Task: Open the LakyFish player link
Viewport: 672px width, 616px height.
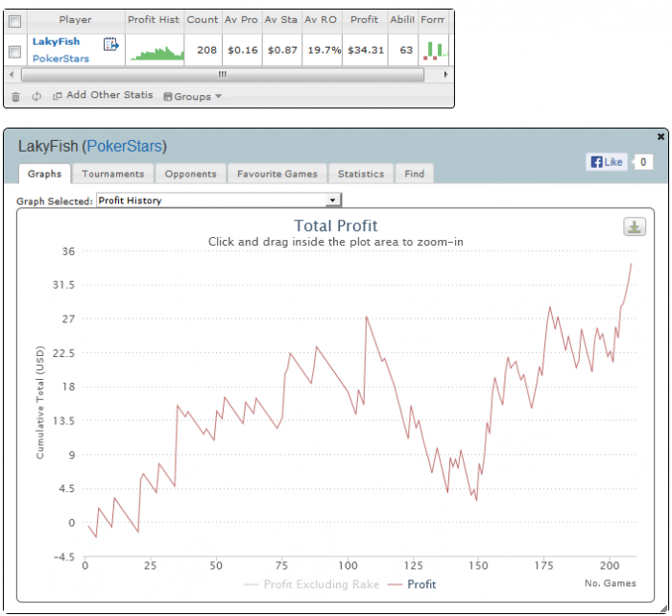Action: click(x=56, y=41)
